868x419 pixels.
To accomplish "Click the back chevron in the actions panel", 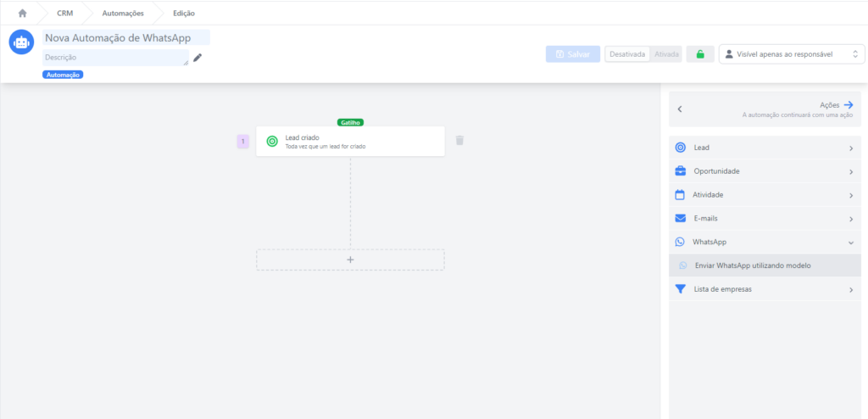I will click(680, 109).
